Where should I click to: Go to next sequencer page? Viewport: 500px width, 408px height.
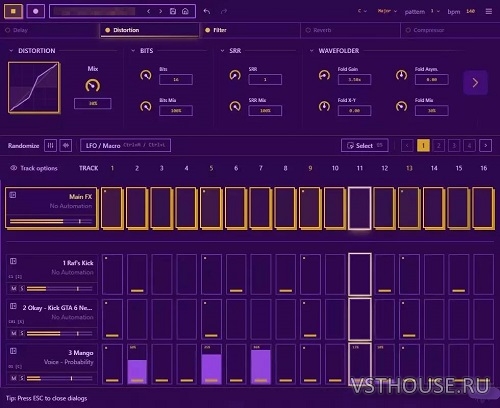pos(485,145)
